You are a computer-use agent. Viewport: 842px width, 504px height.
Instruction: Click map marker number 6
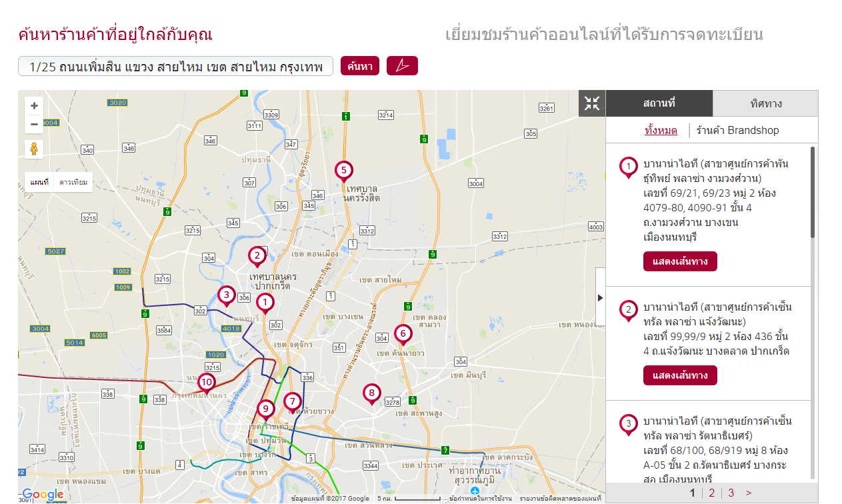402,335
